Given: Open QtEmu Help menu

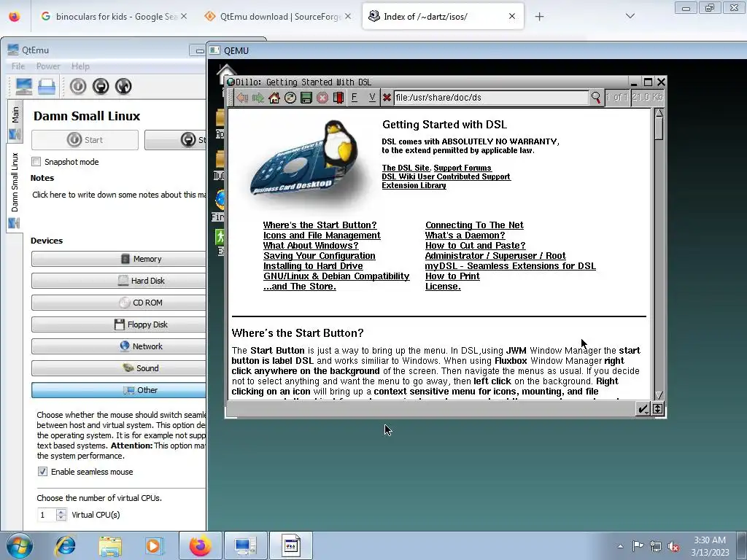Looking at the screenshot, I should coord(80,66).
